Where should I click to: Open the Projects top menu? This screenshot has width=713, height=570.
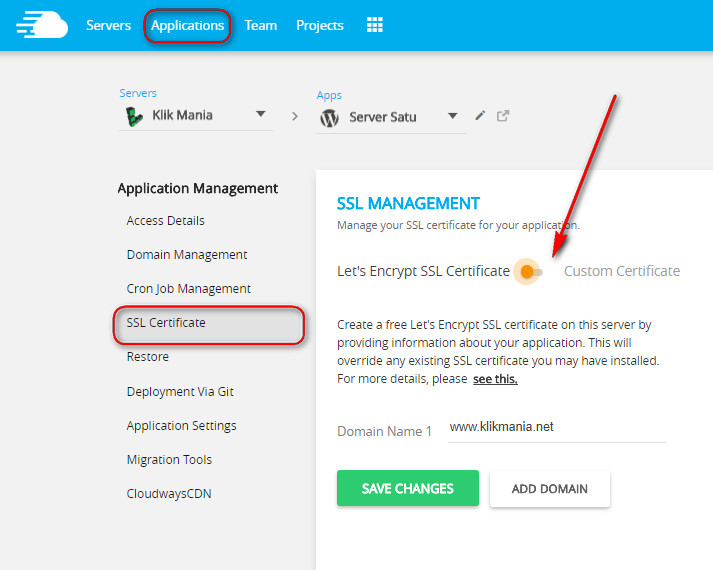(320, 25)
